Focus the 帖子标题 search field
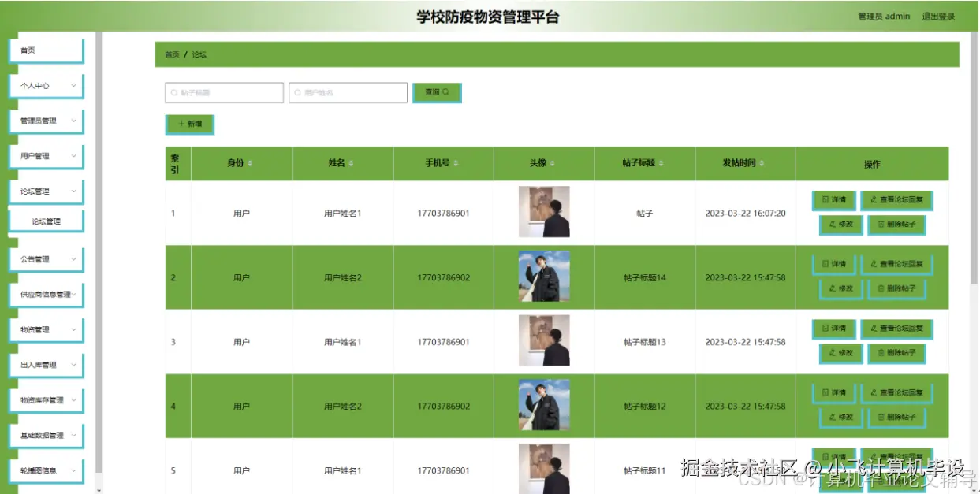The image size is (980, 494). coord(224,92)
